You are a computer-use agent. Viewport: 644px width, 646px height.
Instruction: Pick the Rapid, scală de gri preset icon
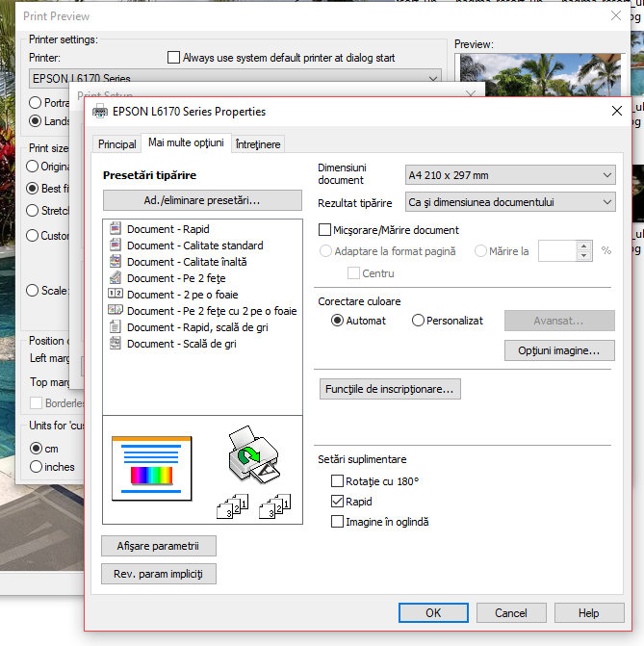pos(116,326)
